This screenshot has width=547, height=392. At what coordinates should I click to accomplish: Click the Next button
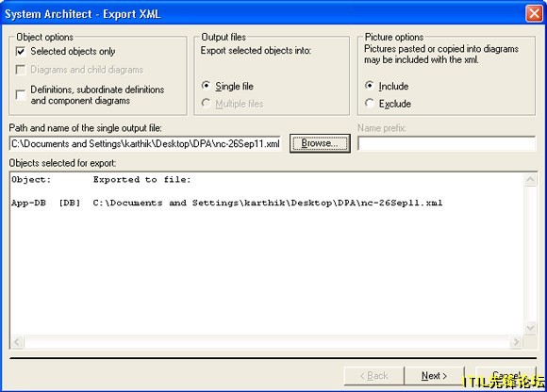click(x=435, y=376)
